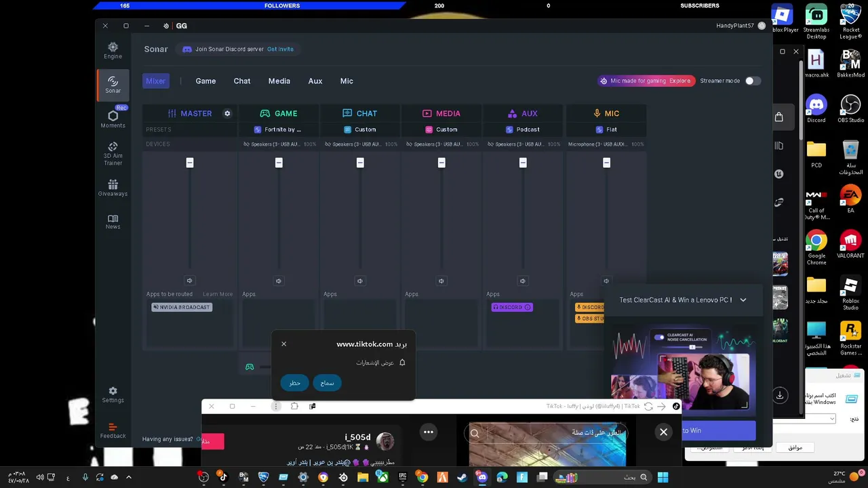Screen dimensions: 868x488
Task: Mute the Mic channel
Action: point(606,281)
